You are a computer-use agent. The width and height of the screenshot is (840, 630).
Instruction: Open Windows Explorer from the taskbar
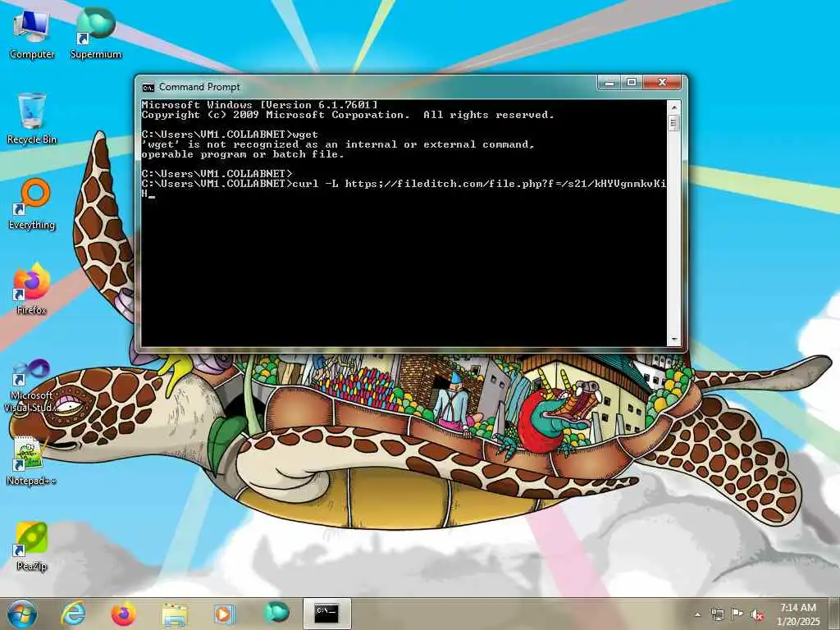(175, 614)
